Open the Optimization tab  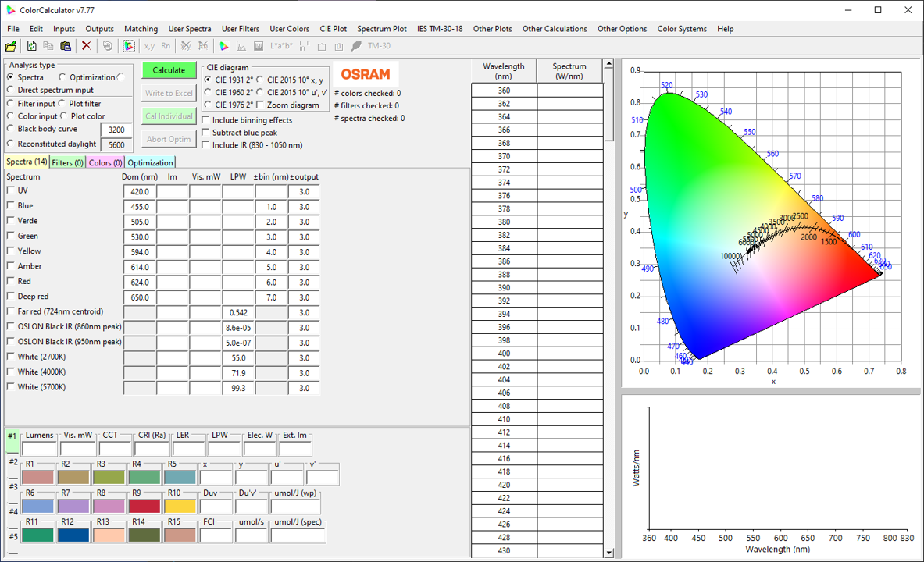click(150, 162)
